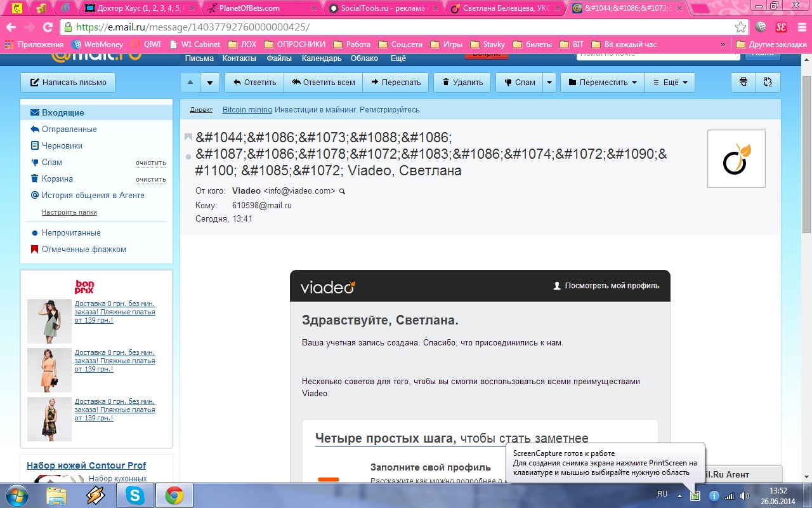Open the Облако menu item
Image resolution: width=812 pixels, height=508 pixels.
(x=364, y=58)
